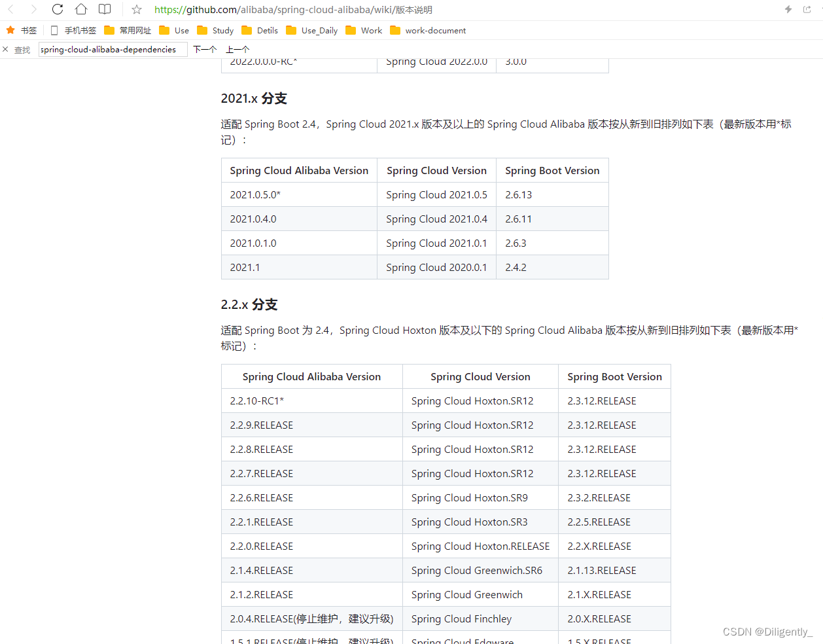
Task: Select the 2021.x 分支 heading
Action: pos(254,98)
